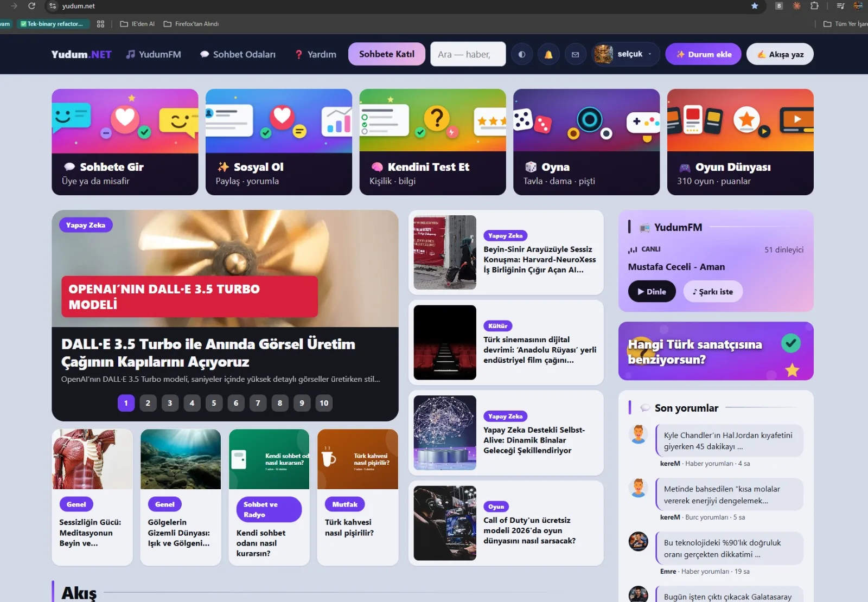
Task: Go to slide 8 of the carousel
Action: pyautogui.click(x=280, y=403)
